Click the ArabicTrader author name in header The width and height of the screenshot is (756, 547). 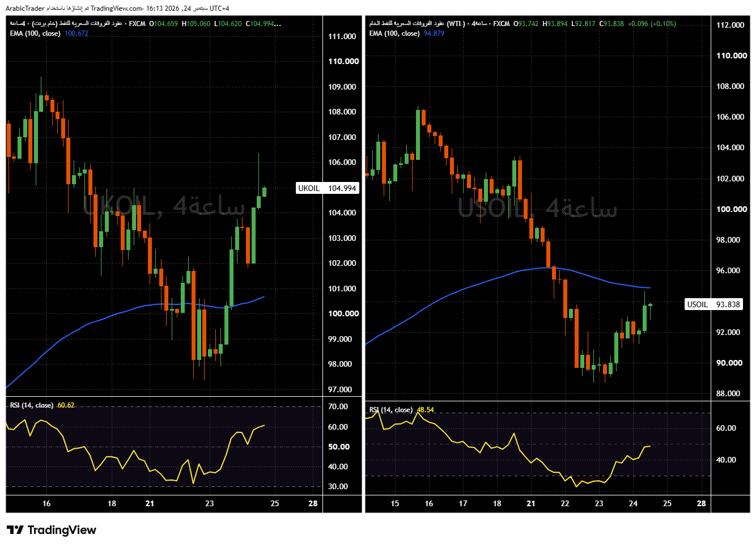25,9
